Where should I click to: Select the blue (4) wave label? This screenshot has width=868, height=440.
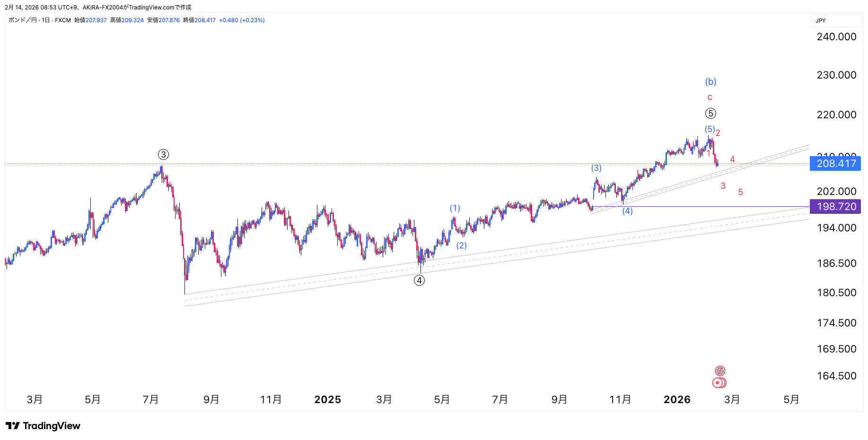[627, 211]
